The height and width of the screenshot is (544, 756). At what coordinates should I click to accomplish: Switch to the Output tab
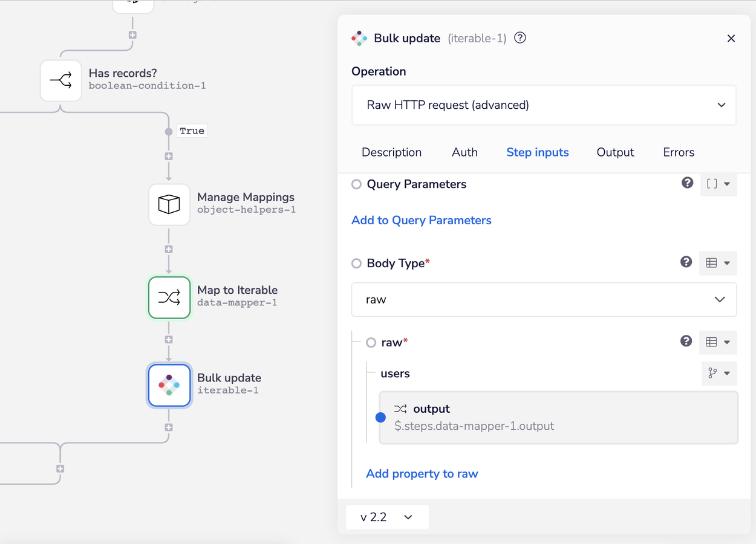(x=615, y=152)
